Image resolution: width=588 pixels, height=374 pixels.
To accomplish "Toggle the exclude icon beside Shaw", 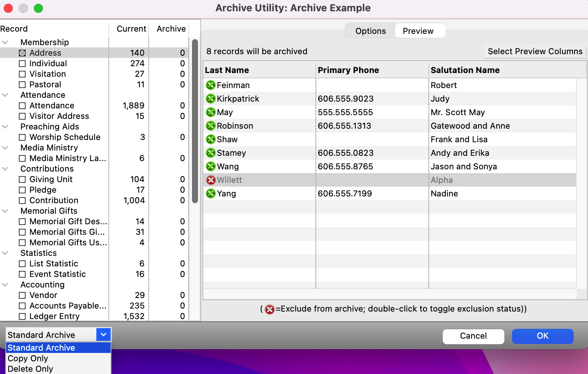I will 210,139.
